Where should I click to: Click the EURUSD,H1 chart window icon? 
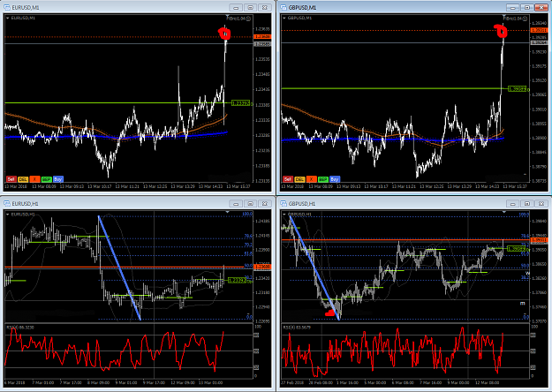coord(7,203)
